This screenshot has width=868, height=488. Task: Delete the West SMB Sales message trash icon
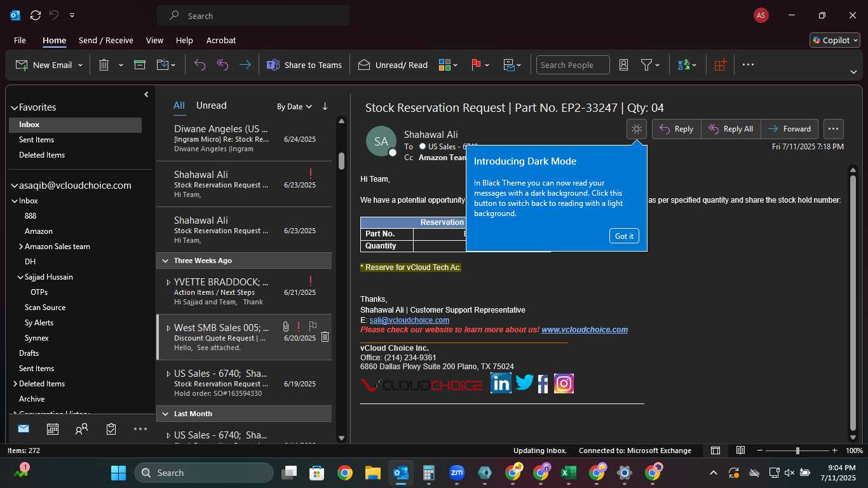[x=325, y=337]
